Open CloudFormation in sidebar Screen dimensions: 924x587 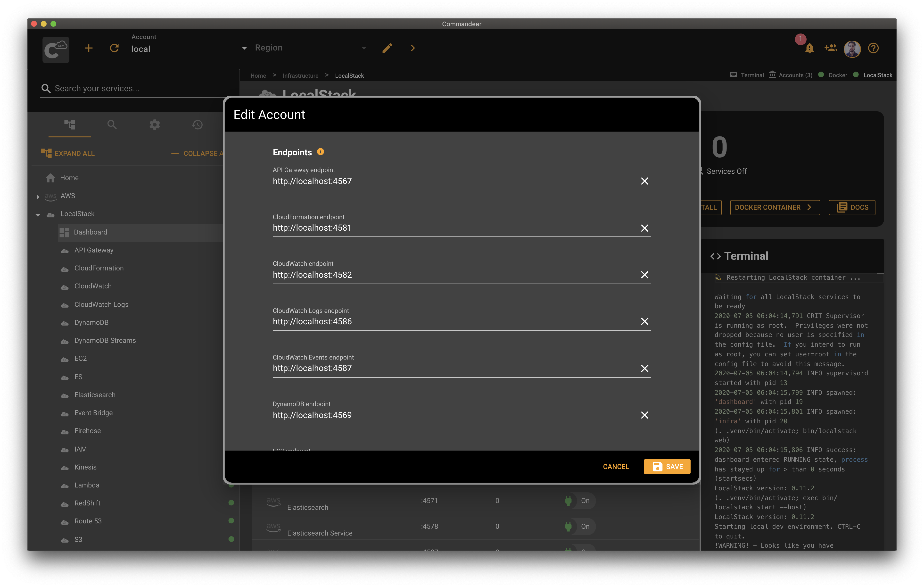[x=99, y=268]
